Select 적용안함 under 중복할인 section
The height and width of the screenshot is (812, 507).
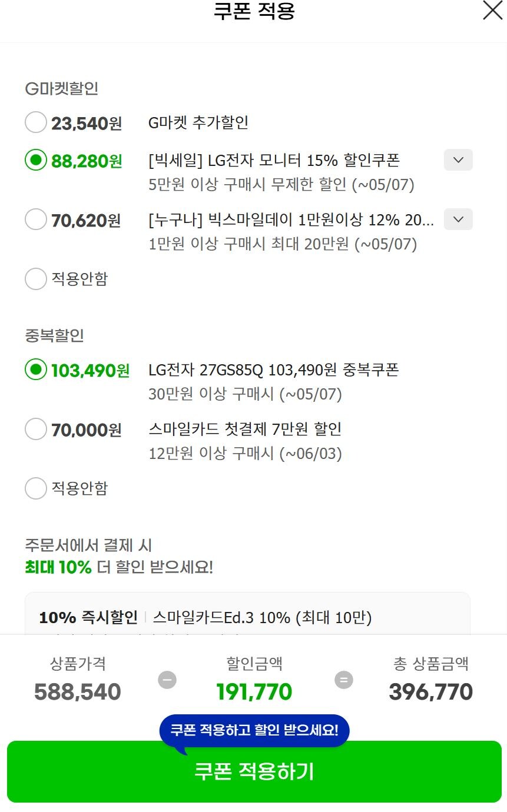point(36,488)
